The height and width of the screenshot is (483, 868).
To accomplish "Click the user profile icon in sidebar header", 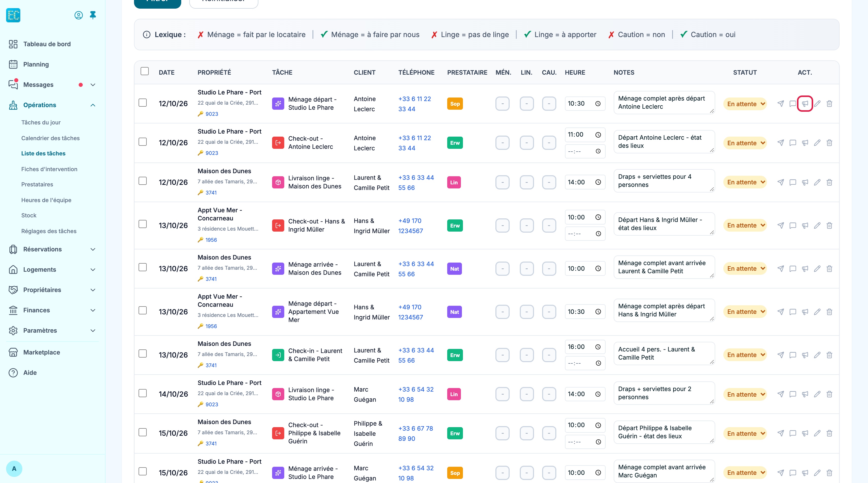I will (x=78, y=15).
